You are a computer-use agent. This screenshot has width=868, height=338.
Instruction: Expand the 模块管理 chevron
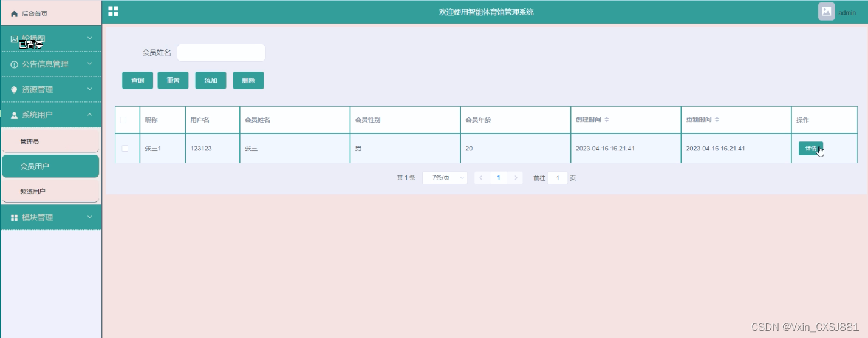point(89,217)
